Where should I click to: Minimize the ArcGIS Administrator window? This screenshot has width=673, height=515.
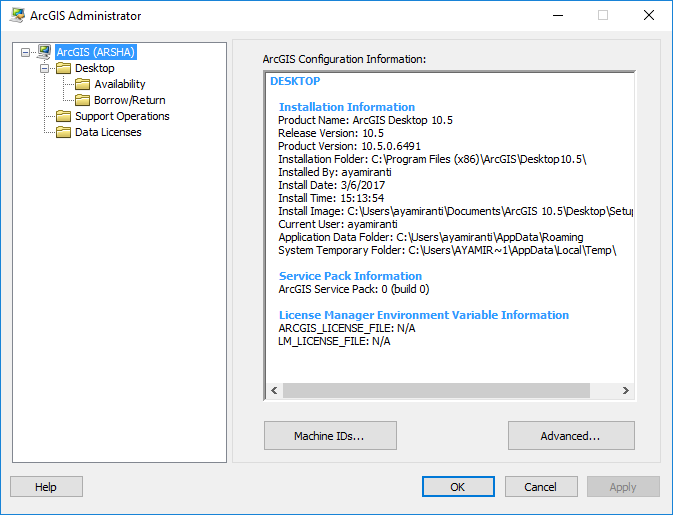pyautogui.click(x=558, y=15)
